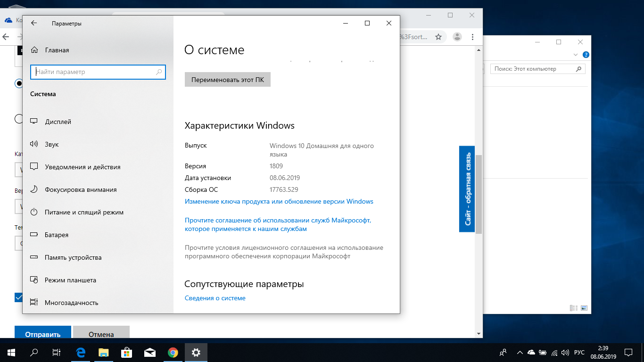Screen dimensions: 644x362
Task: Switch to Chrome on taskbar
Action: tap(173, 352)
